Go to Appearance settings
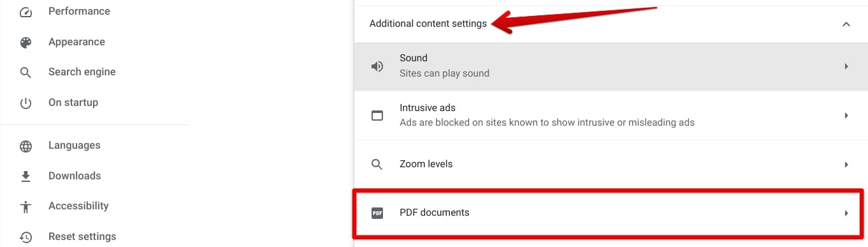This screenshot has width=868, height=247. [x=76, y=42]
